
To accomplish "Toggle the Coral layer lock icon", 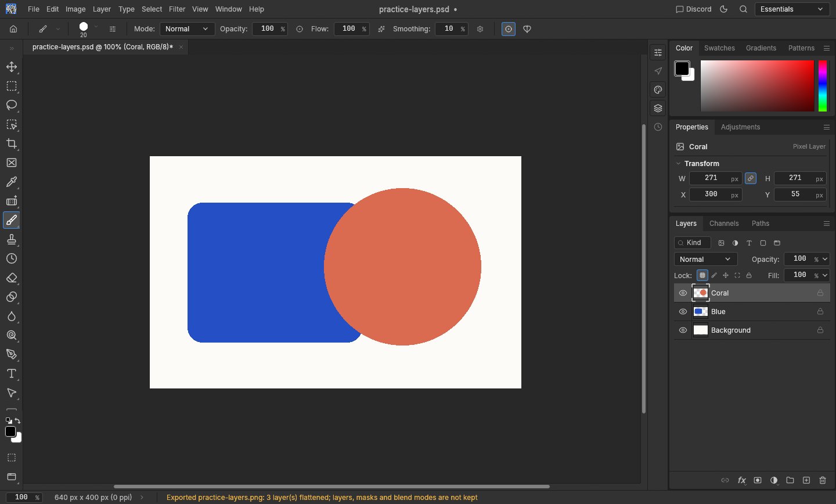I will 820,293.
